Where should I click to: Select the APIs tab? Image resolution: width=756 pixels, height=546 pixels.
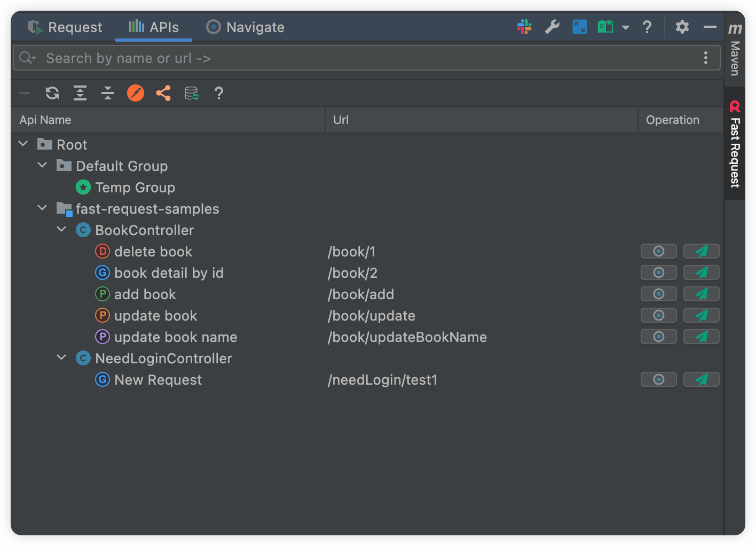(154, 27)
